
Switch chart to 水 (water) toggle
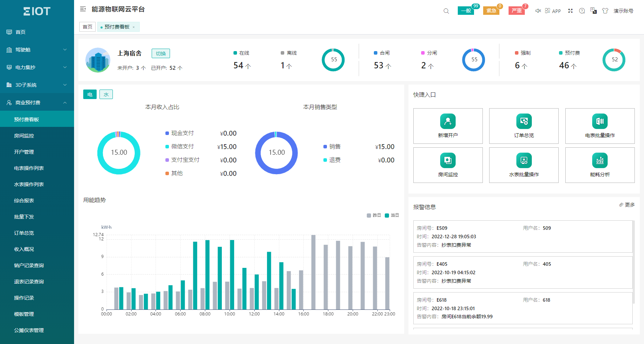(106, 94)
